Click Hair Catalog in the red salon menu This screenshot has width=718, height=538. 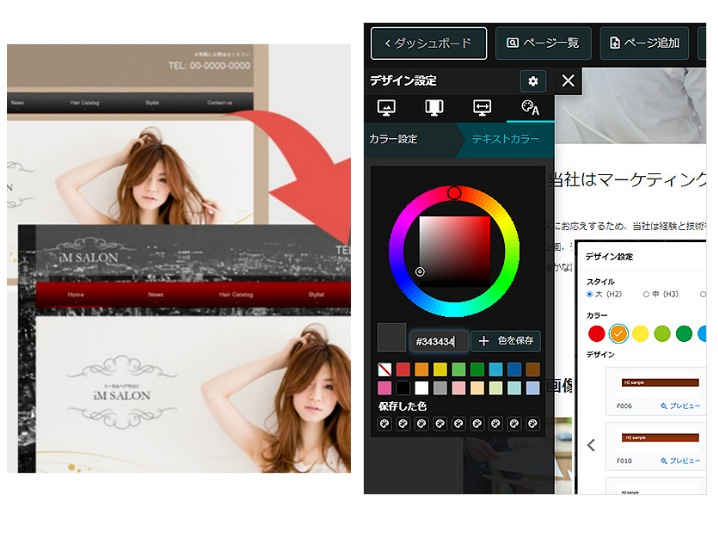(x=236, y=295)
